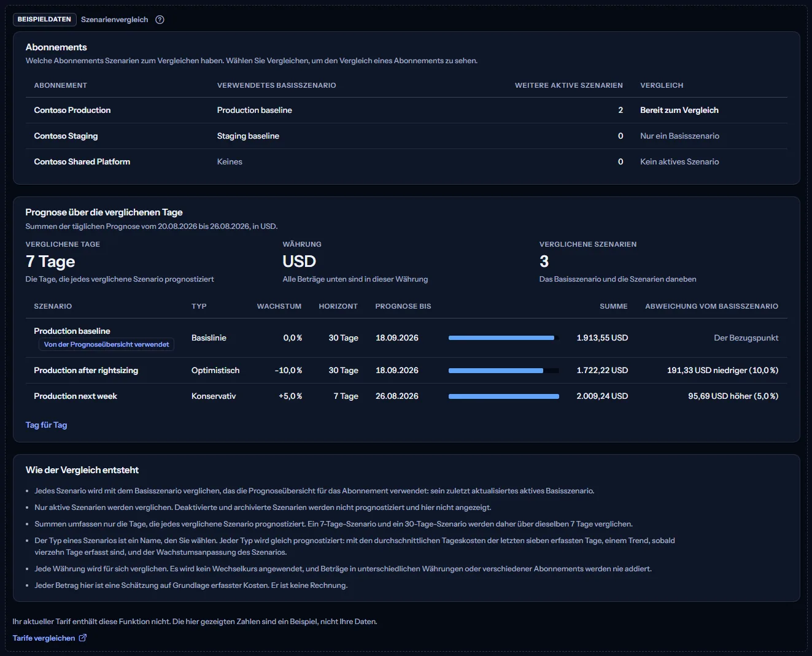
Task: Click the Von der Prognoseübersicht verwendet badge
Action: (x=106, y=345)
